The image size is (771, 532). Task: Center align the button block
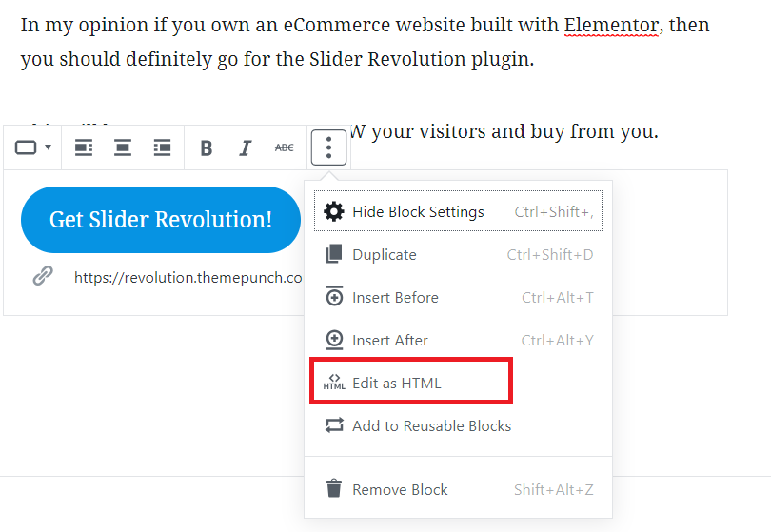tap(123, 148)
